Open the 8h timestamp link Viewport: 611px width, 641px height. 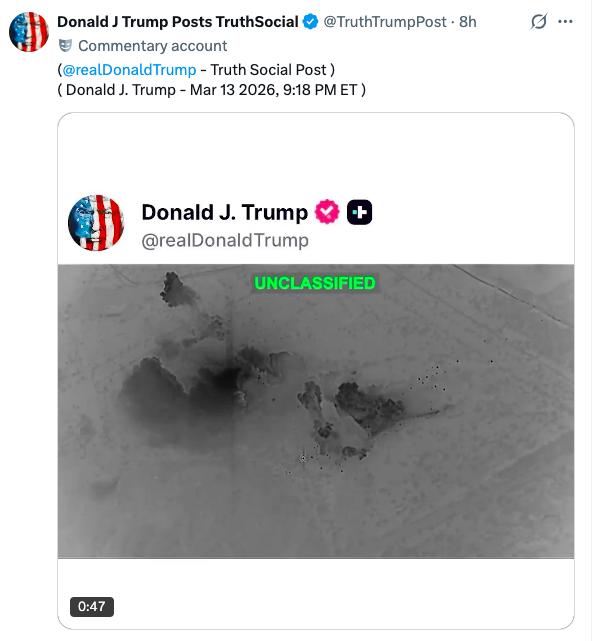coord(467,22)
